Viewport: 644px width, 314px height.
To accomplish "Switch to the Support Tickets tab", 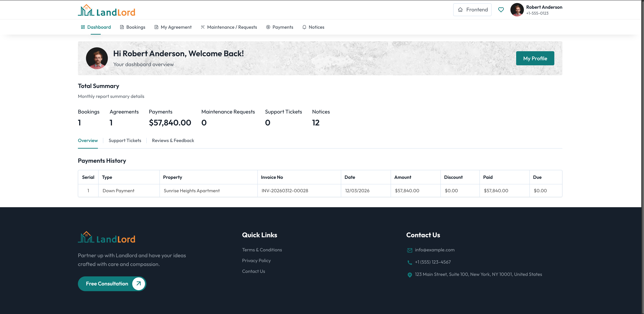I will point(125,141).
